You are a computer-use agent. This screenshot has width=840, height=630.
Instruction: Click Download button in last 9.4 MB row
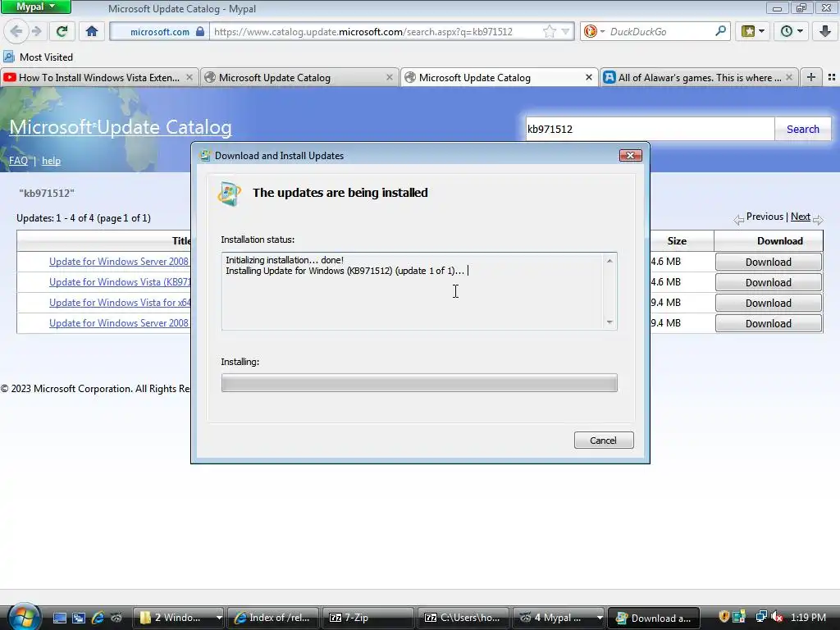coord(768,323)
